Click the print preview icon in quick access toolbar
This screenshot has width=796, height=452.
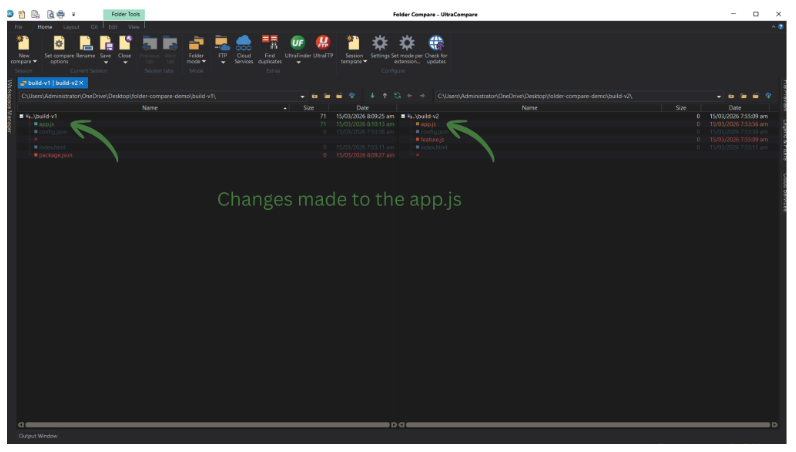[50, 14]
